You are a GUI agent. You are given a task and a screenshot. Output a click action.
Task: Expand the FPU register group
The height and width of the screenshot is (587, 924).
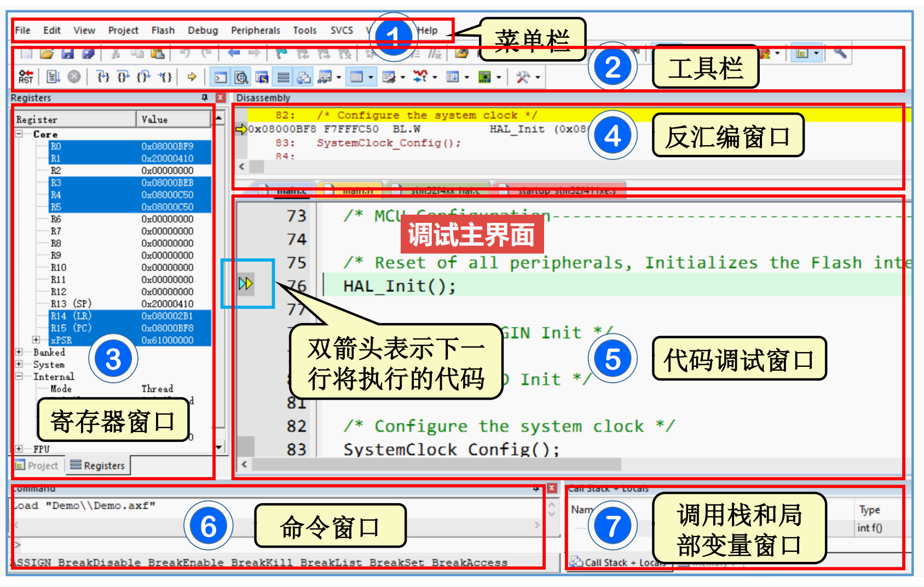coord(19,449)
